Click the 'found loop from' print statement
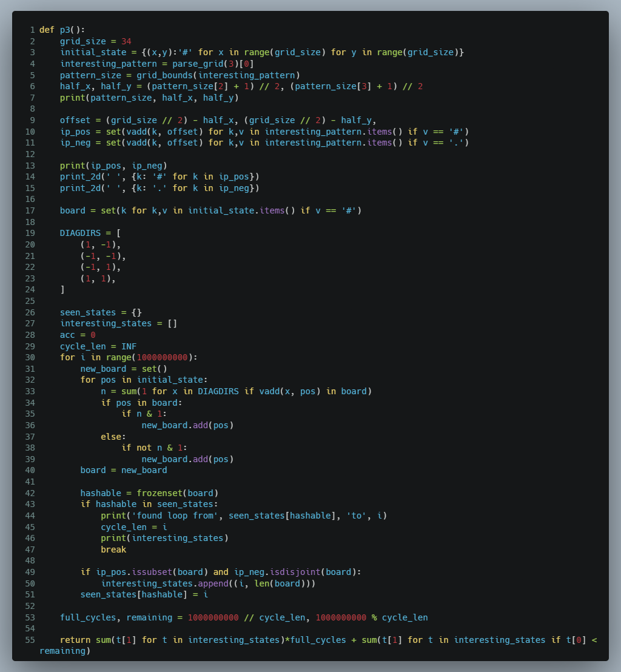Screen dimensions: 621x672 pyautogui.click(x=244, y=516)
